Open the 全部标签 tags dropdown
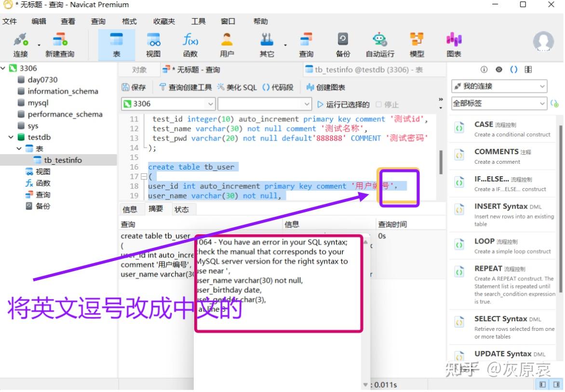Viewport: 565px width, 392px height. point(499,104)
